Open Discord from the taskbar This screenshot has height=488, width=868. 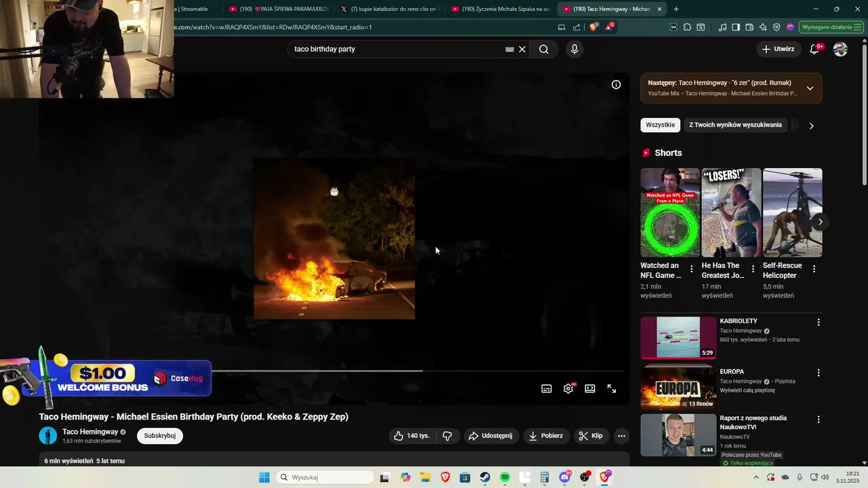tap(565, 477)
